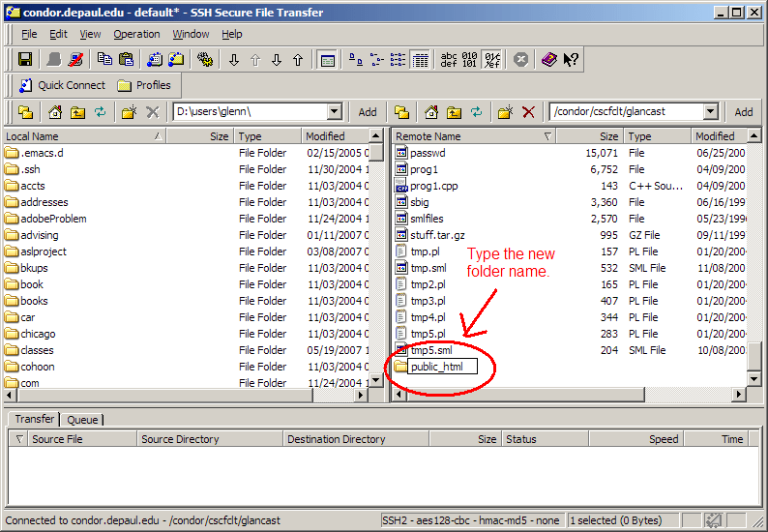This screenshot has width=768, height=532.
Task: Sort remote pane by Type column
Action: pos(658,136)
